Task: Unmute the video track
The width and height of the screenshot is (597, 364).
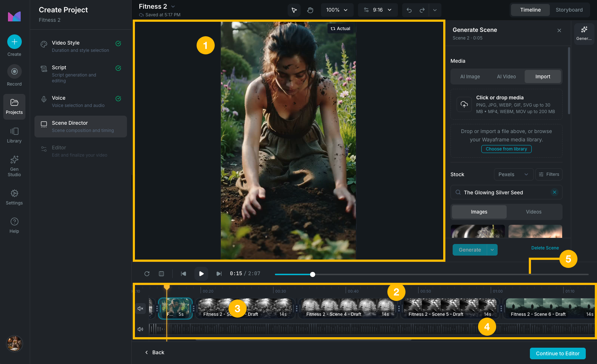Action: point(140,309)
